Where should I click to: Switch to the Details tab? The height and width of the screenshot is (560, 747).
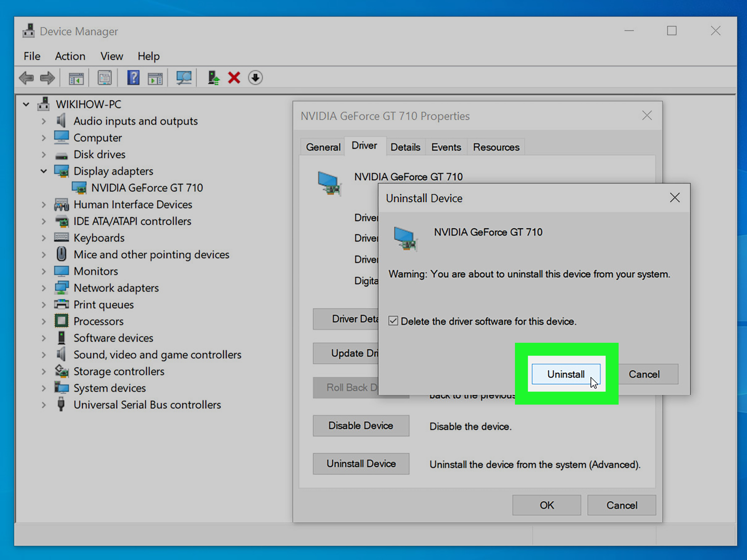[x=405, y=147]
